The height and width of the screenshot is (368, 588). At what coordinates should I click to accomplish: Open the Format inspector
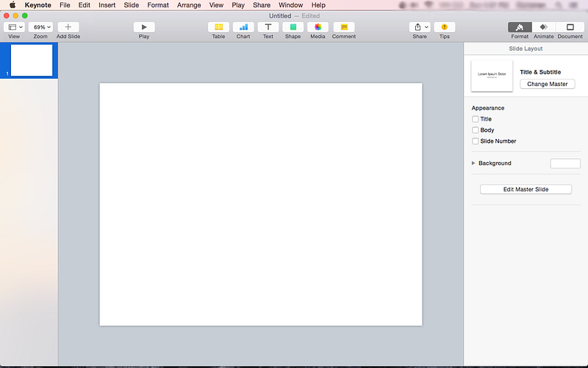(x=520, y=27)
